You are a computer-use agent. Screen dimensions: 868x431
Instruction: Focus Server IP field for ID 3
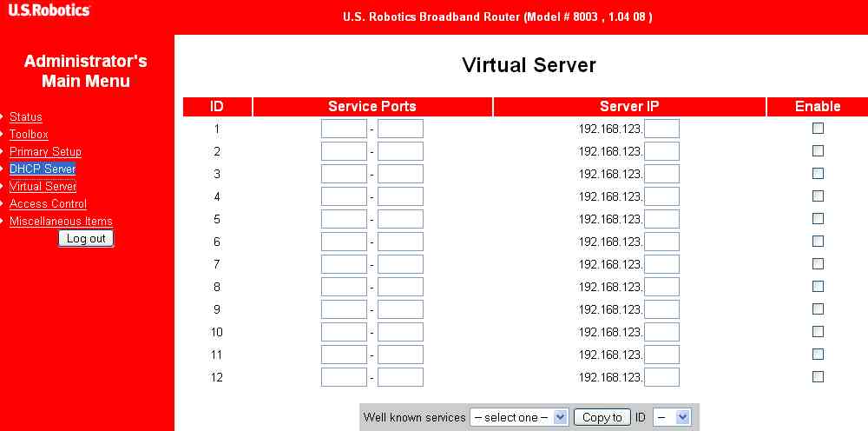[x=661, y=174]
